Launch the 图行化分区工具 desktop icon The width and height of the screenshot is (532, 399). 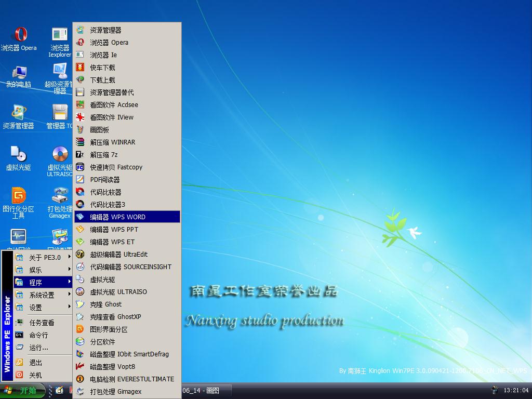[19, 203]
